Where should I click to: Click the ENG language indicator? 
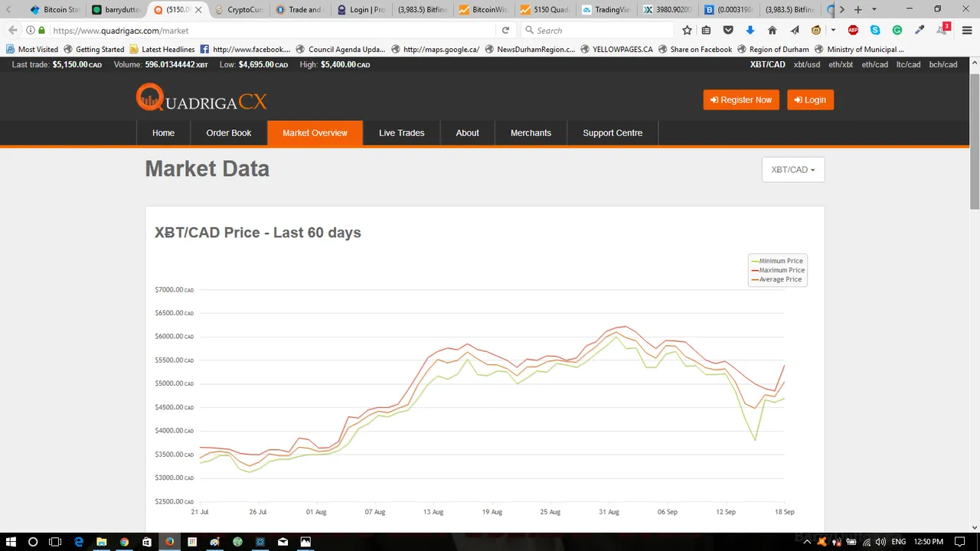pos(899,542)
